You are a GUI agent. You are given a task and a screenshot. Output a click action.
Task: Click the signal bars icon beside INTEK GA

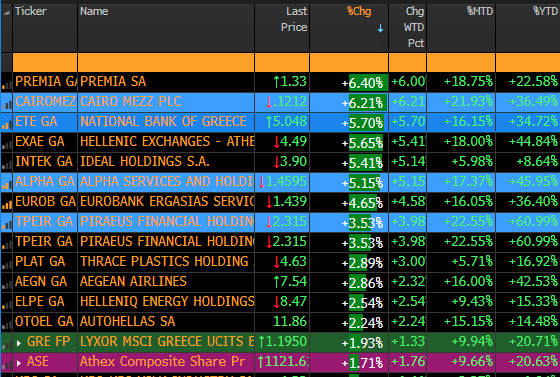coord(6,164)
